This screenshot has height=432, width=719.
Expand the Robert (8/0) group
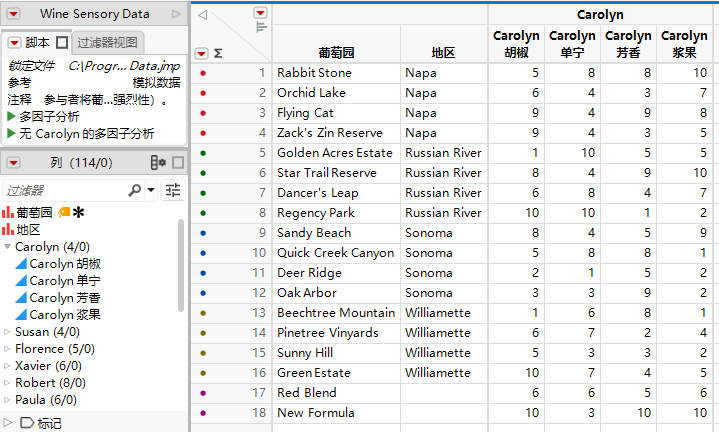click(7, 383)
